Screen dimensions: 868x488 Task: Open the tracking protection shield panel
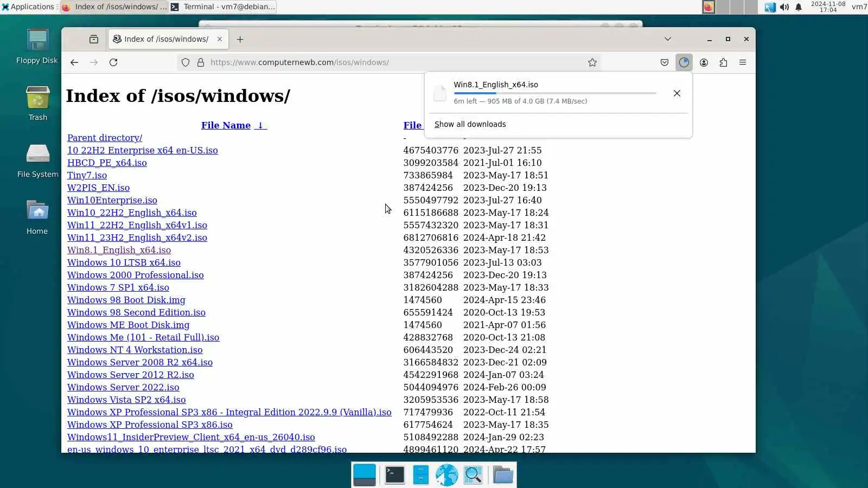(186, 62)
